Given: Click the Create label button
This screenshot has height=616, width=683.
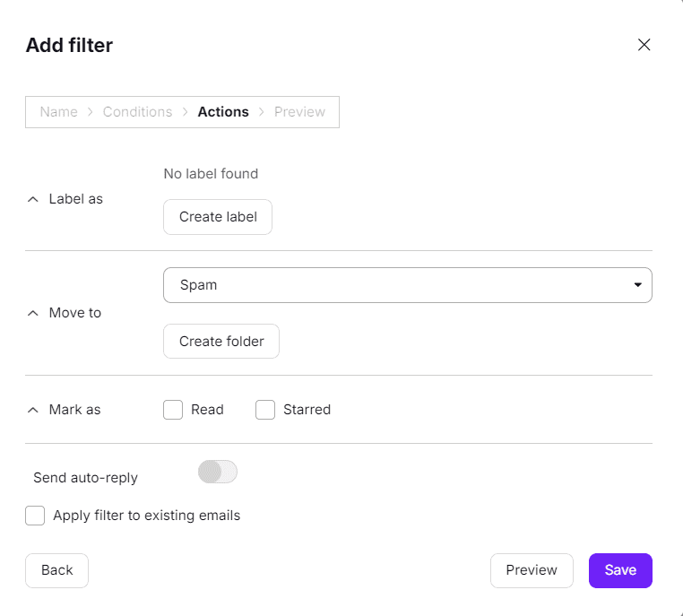Looking at the screenshot, I should tap(218, 217).
